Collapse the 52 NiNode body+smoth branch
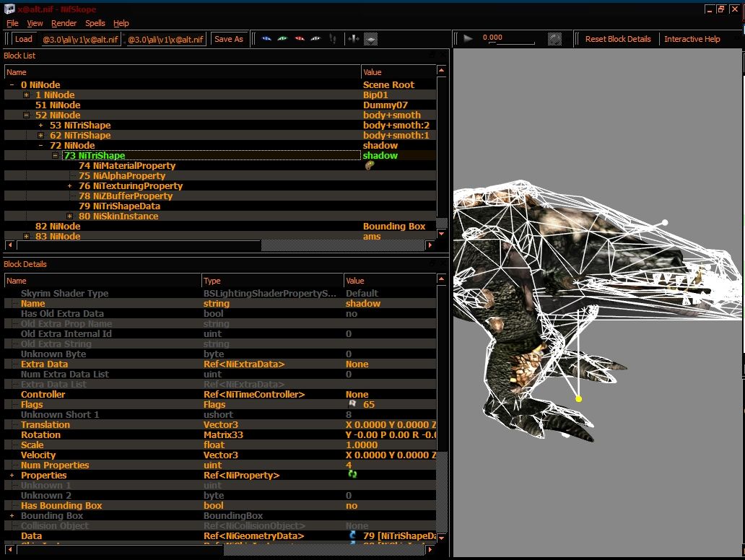Viewport: 745px width, 560px height. (x=27, y=115)
